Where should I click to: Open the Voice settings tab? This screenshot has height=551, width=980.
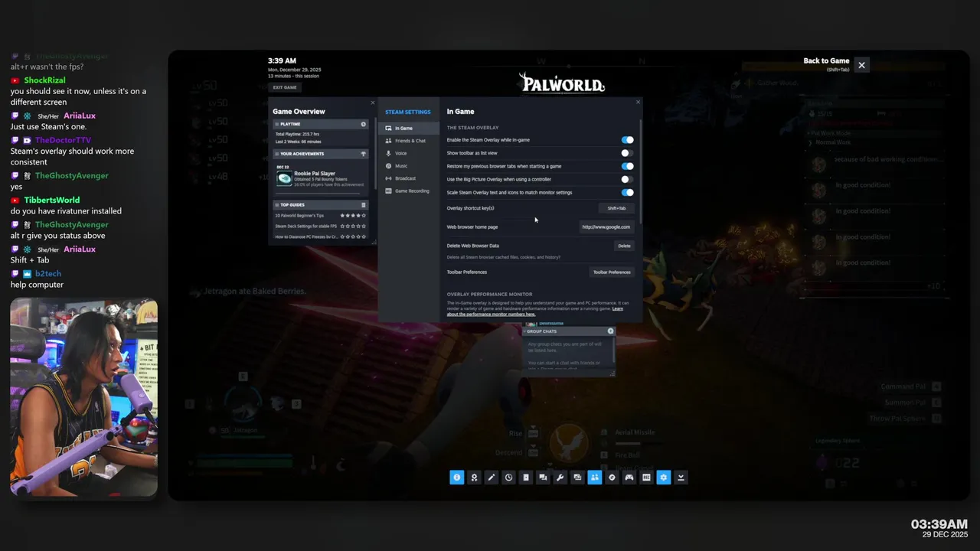click(409, 153)
